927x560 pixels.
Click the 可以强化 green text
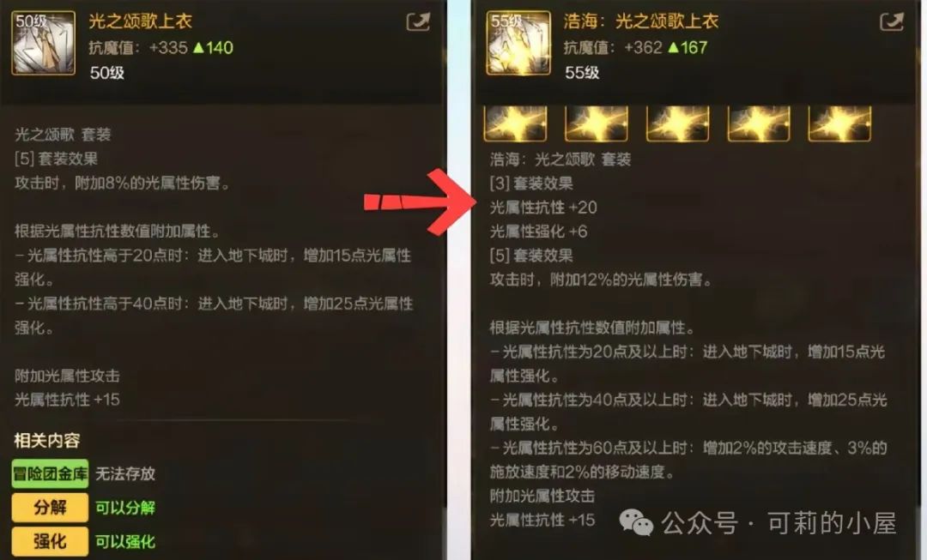(x=125, y=542)
